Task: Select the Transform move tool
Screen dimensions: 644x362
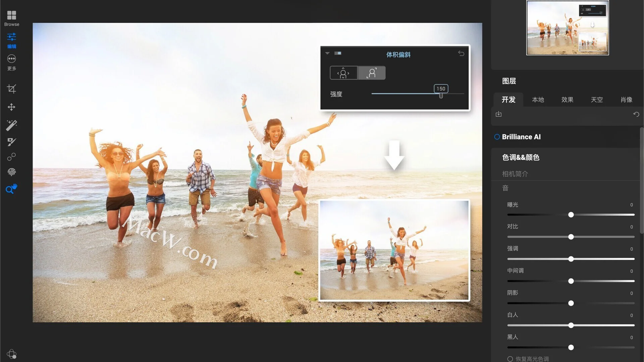Action: (x=11, y=107)
